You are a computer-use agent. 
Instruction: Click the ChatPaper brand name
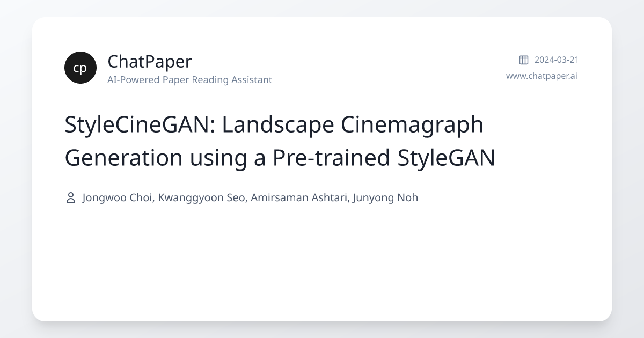click(x=149, y=62)
